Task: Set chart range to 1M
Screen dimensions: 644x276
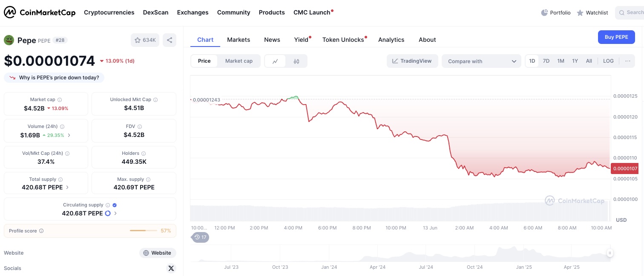Action: pos(561,61)
